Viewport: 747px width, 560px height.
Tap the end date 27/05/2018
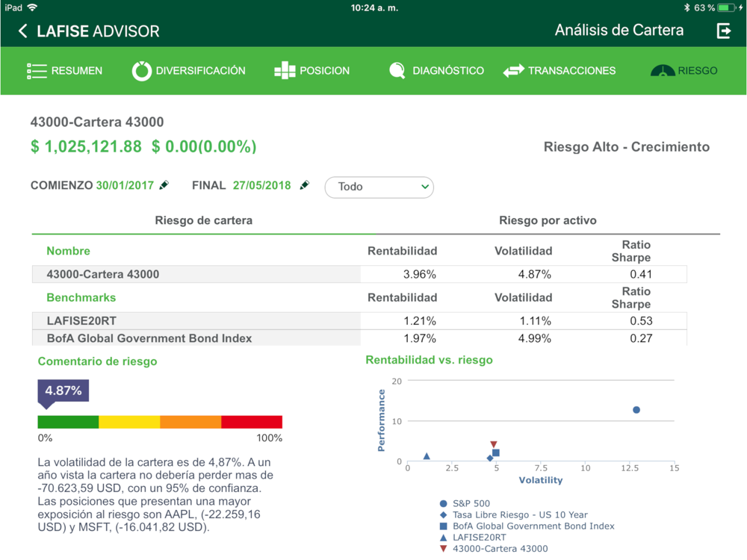coord(261,185)
